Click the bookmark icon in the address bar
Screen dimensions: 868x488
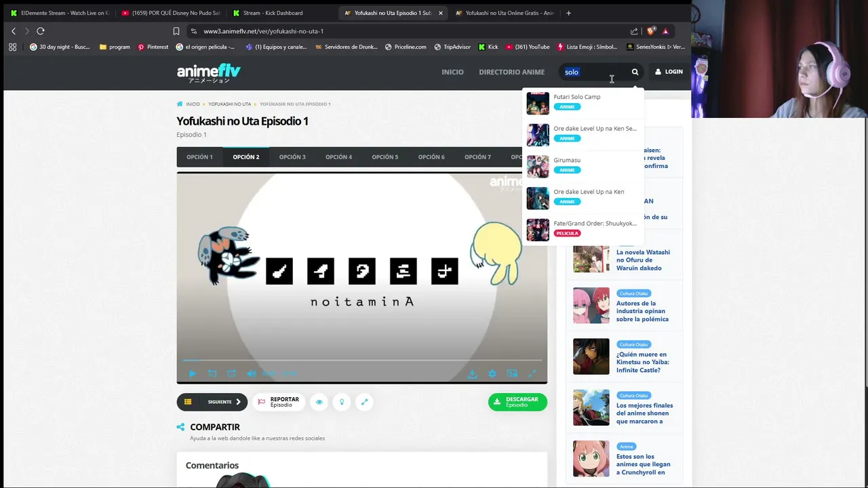pos(176,31)
